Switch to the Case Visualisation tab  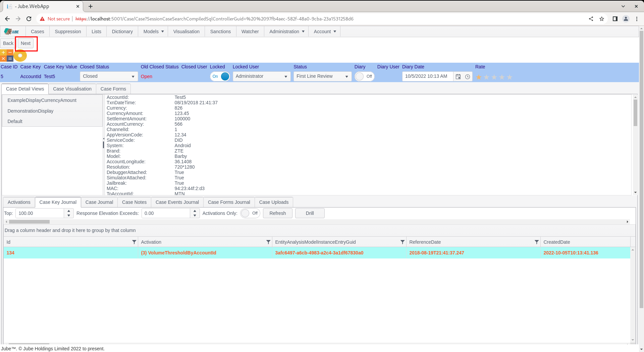(x=72, y=89)
